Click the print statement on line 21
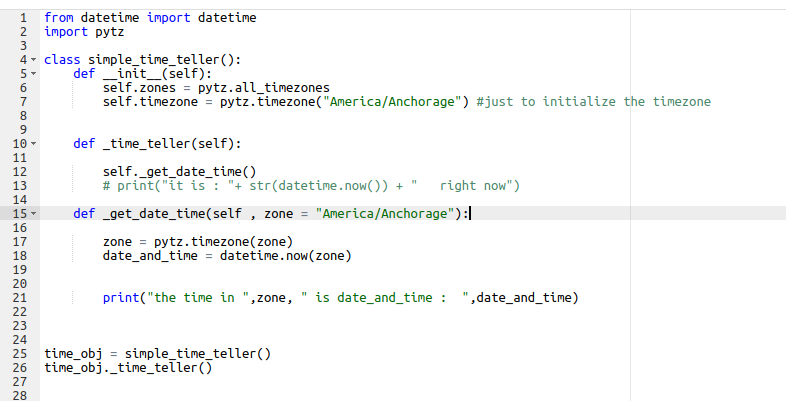Image resolution: width=786 pixels, height=401 pixels. (x=340, y=298)
